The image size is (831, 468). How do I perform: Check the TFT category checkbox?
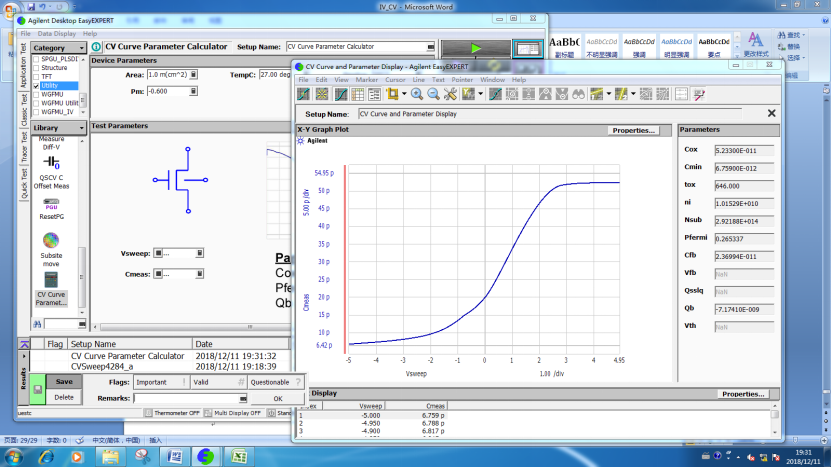(36, 77)
